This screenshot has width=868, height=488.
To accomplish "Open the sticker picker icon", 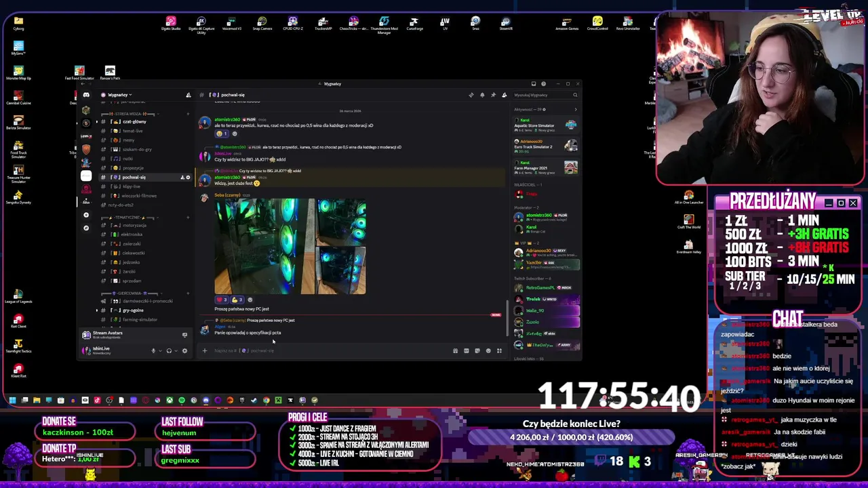I will point(477,351).
